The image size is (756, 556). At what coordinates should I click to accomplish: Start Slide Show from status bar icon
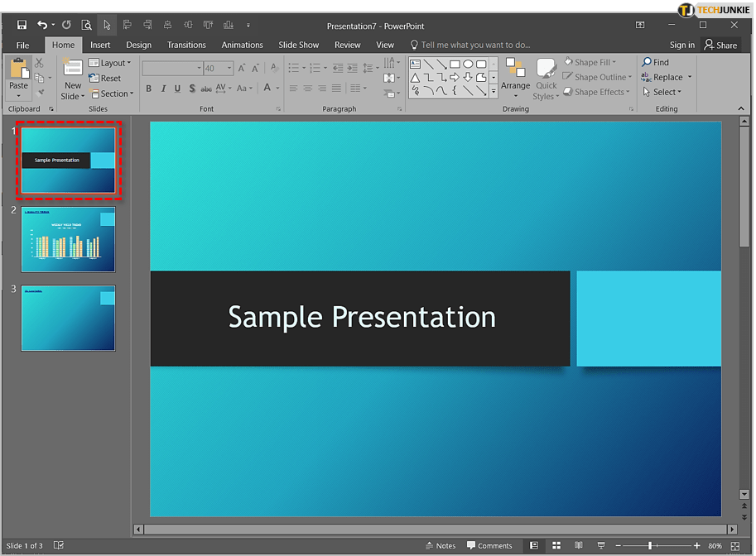tap(600, 546)
